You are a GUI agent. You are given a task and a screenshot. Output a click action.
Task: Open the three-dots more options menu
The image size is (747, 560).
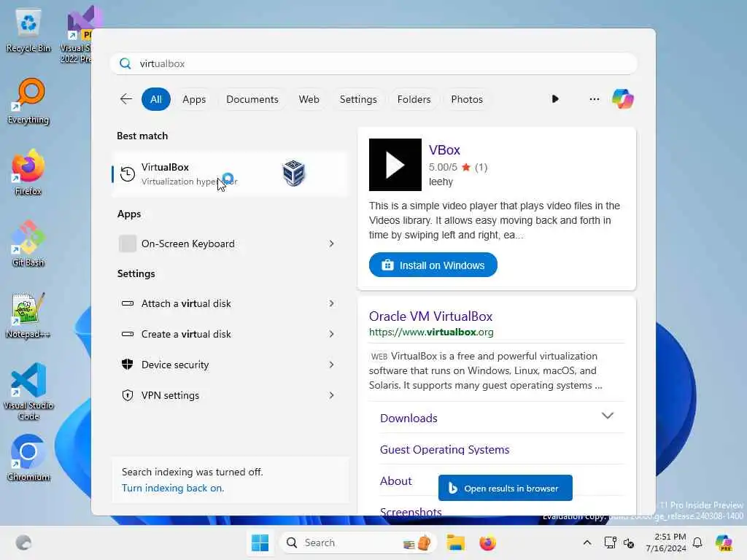(x=594, y=99)
